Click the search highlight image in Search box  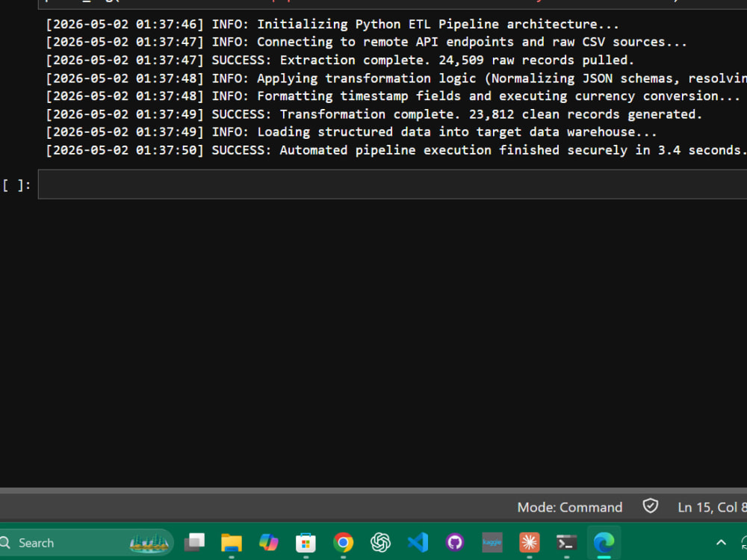coord(149,542)
